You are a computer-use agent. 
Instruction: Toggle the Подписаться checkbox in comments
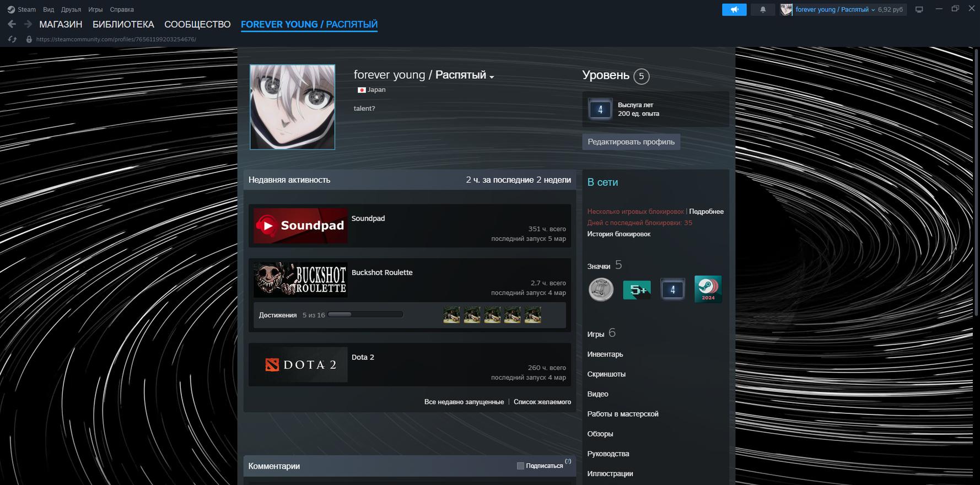click(520, 466)
